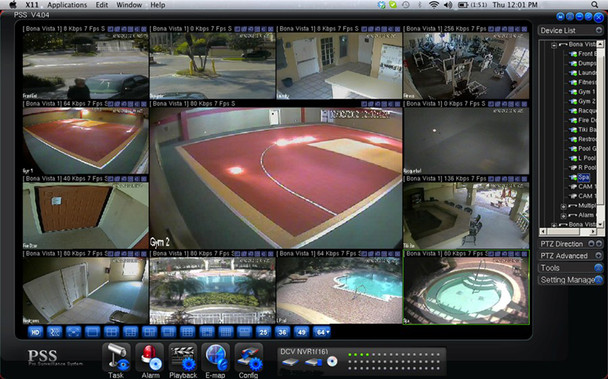The width and height of the screenshot is (608, 379).
Task: Toggle the HD quality button
Action: pos(35,332)
